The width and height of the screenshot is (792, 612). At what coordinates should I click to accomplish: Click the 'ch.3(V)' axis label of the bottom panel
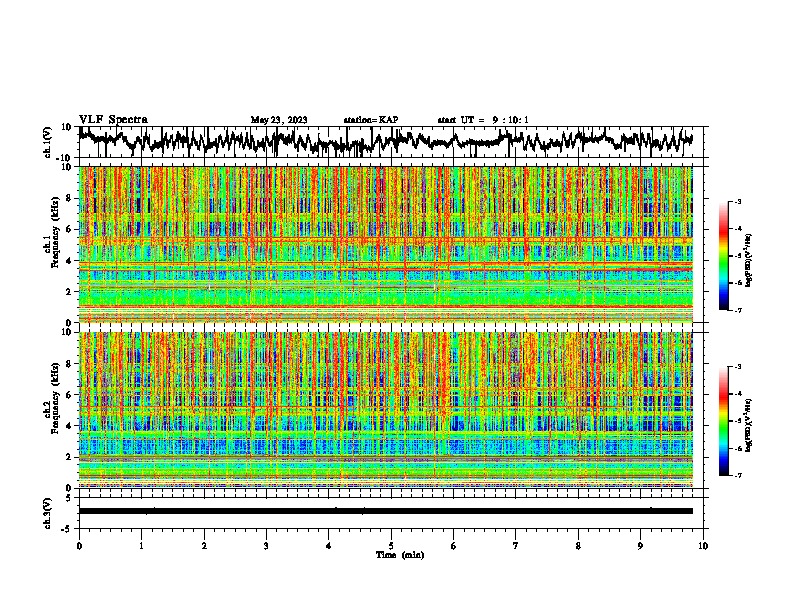tap(48, 514)
